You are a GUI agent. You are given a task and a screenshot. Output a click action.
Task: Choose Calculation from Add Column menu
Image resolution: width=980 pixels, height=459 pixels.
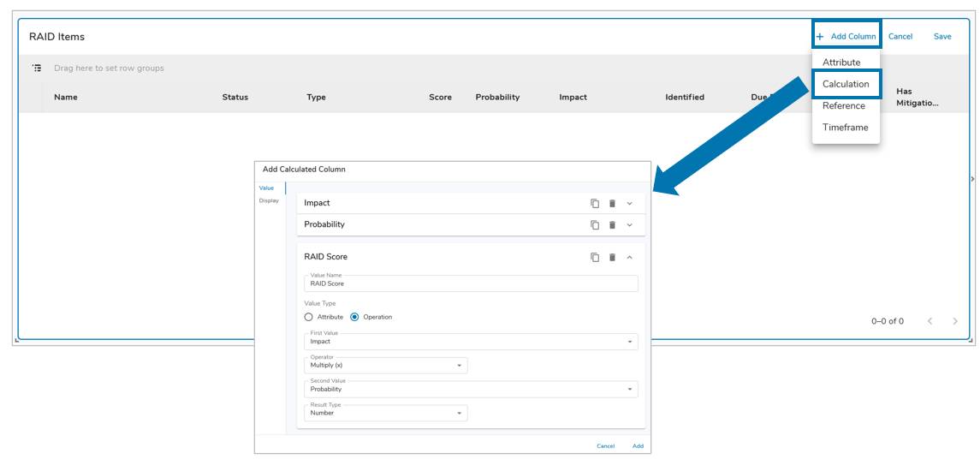coord(846,84)
